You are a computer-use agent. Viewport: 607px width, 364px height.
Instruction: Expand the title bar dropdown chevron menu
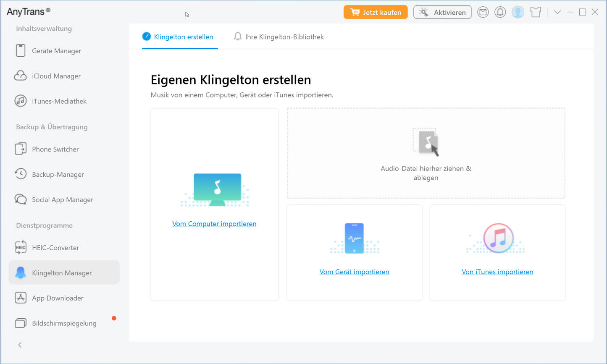pyautogui.click(x=557, y=12)
